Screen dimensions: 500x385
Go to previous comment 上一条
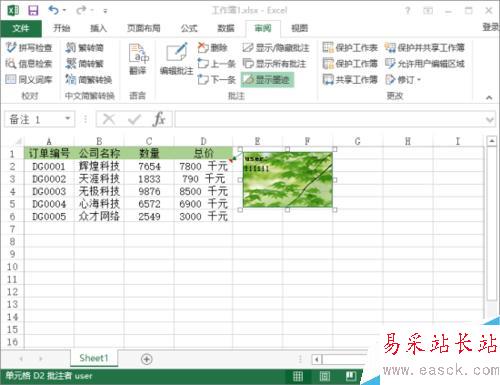point(216,63)
